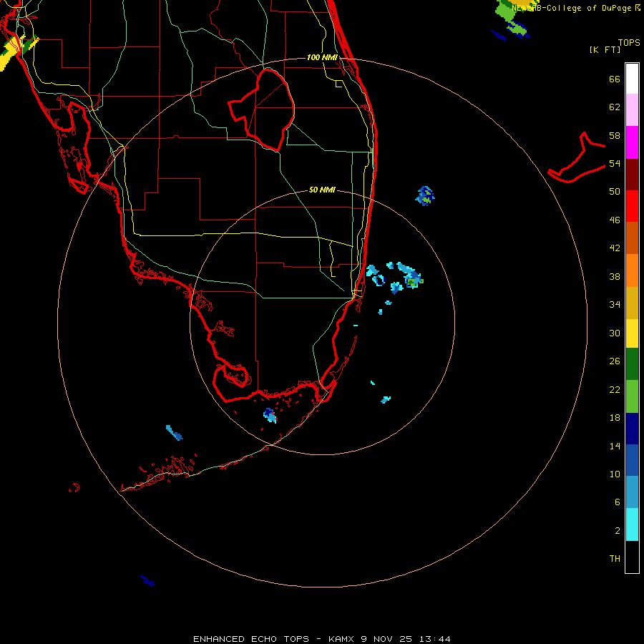Click the '62' legend value
The image size is (644, 644).
coord(615,107)
